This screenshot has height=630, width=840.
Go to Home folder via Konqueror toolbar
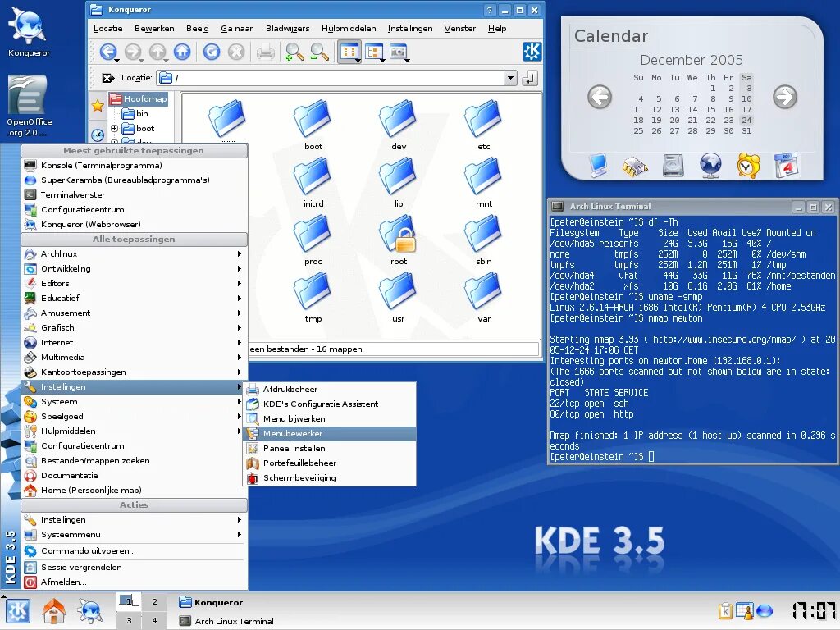tap(182, 52)
